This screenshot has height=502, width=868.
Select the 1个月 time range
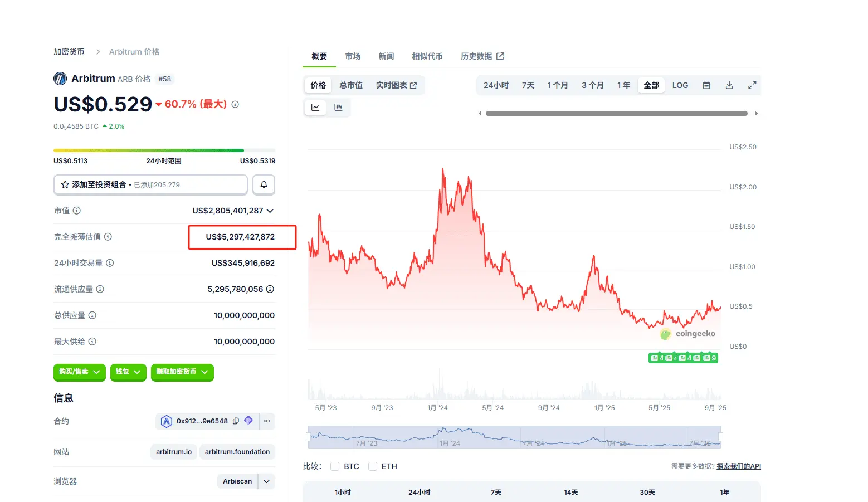click(x=558, y=85)
